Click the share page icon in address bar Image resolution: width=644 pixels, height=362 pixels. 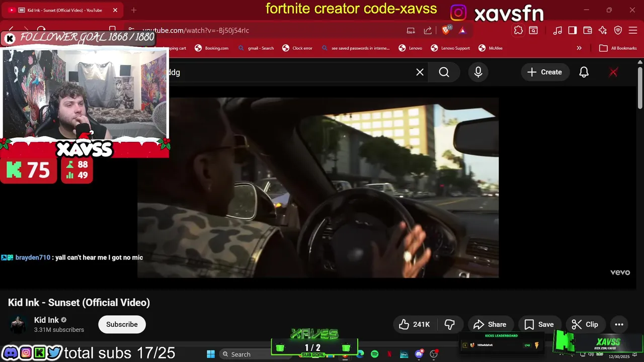428,30
